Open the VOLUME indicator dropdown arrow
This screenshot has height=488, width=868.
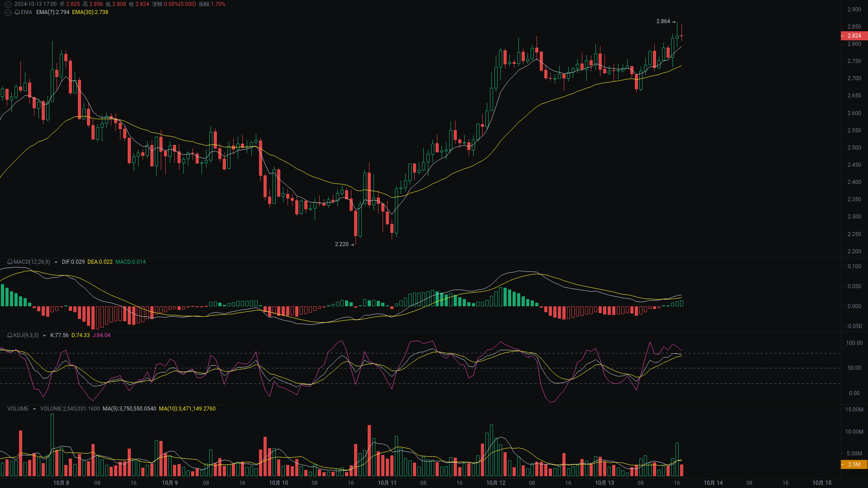point(34,409)
